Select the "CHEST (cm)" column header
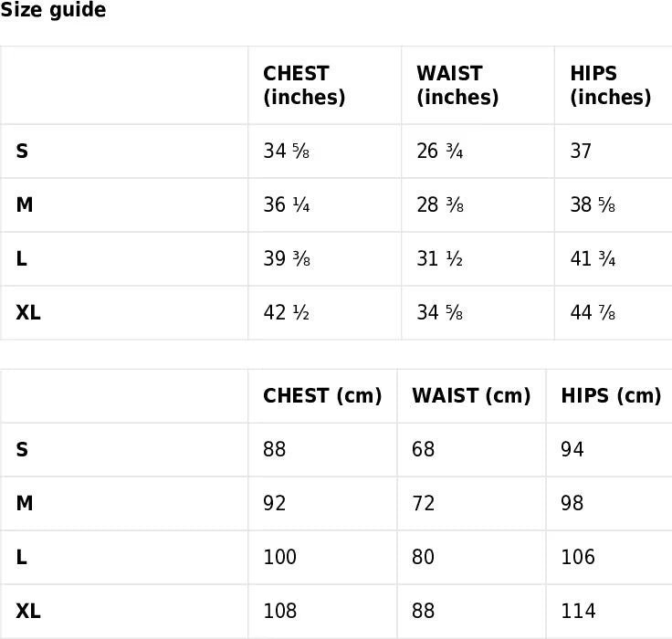The width and height of the screenshot is (672, 639). (x=322, y=396)
